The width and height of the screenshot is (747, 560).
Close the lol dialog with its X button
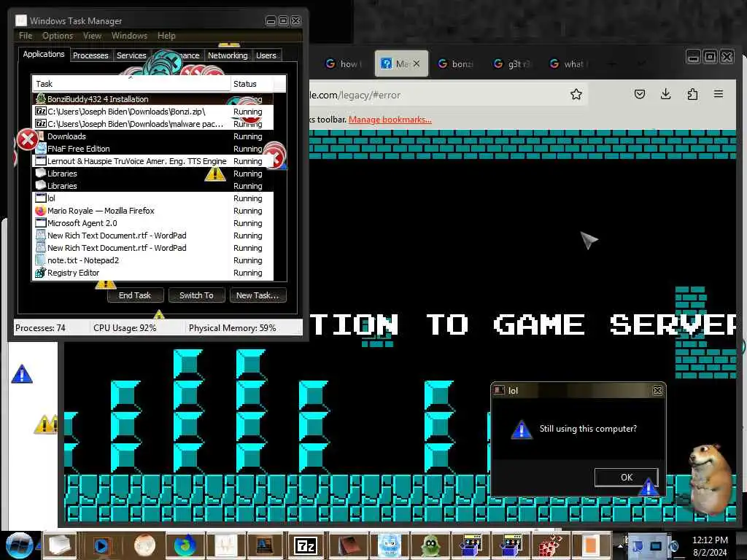pyautogui.click(x=657, y=391)
